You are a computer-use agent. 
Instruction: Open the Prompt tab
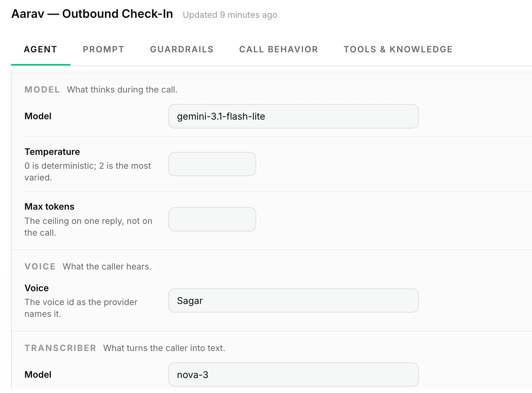104,49
